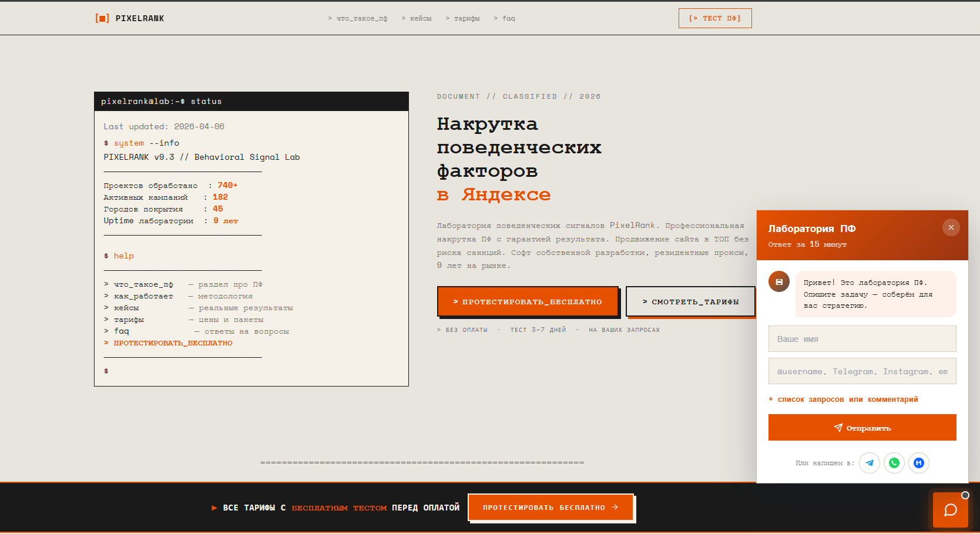Screen dimensions: 980x534
Task: Click Uptime лаборатории value 9 лет
Action: coord(226,221)
